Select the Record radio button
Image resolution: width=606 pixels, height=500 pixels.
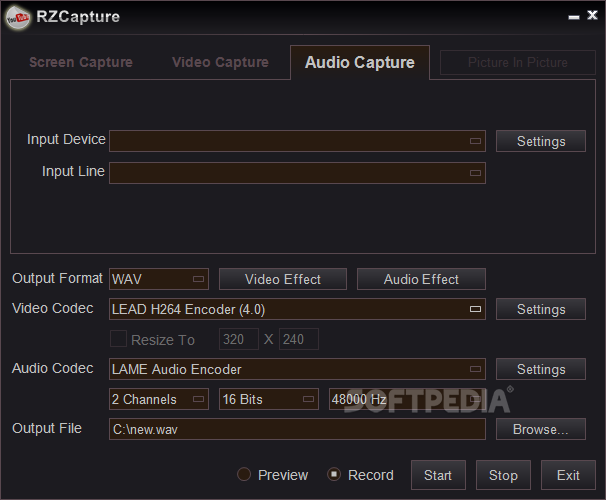[334, 474]
